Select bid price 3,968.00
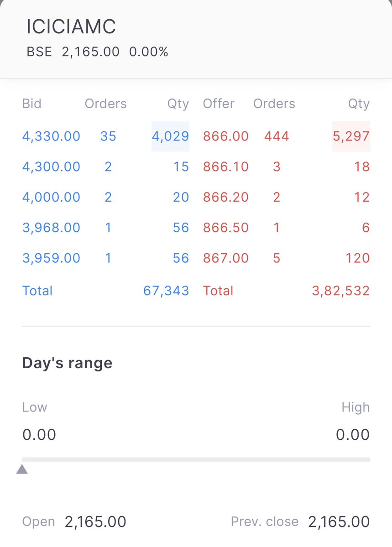 coord(51,228)
